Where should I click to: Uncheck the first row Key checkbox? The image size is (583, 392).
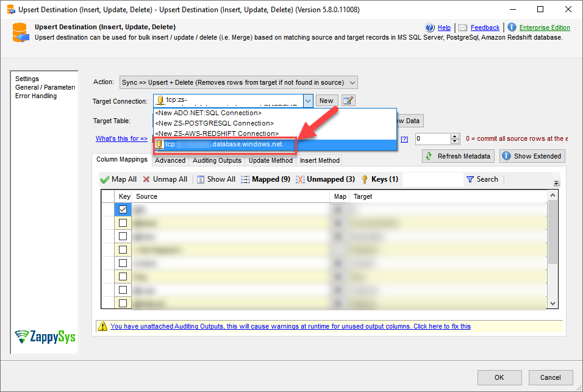point(123,209)
